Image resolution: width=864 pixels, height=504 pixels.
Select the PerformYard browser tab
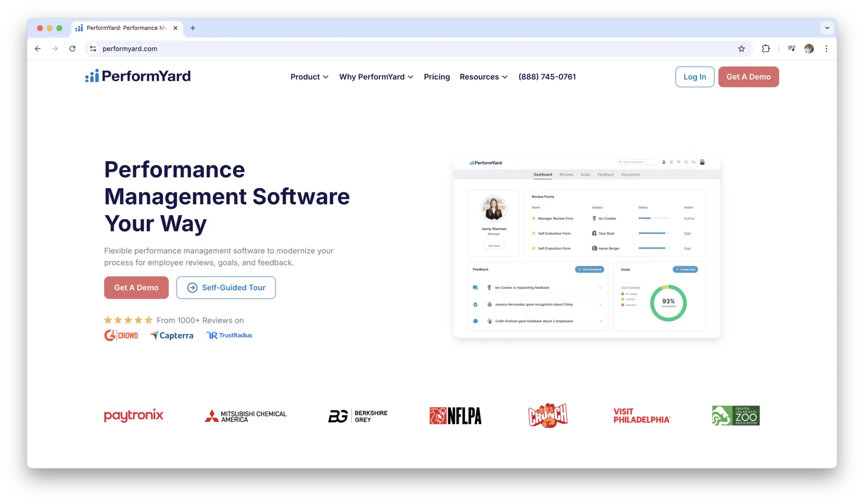127,28
